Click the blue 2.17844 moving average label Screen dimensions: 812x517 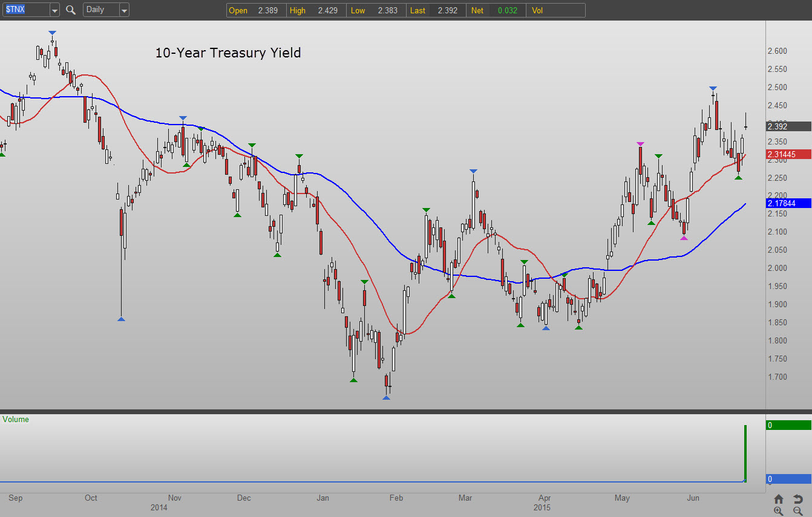point(788,203)
